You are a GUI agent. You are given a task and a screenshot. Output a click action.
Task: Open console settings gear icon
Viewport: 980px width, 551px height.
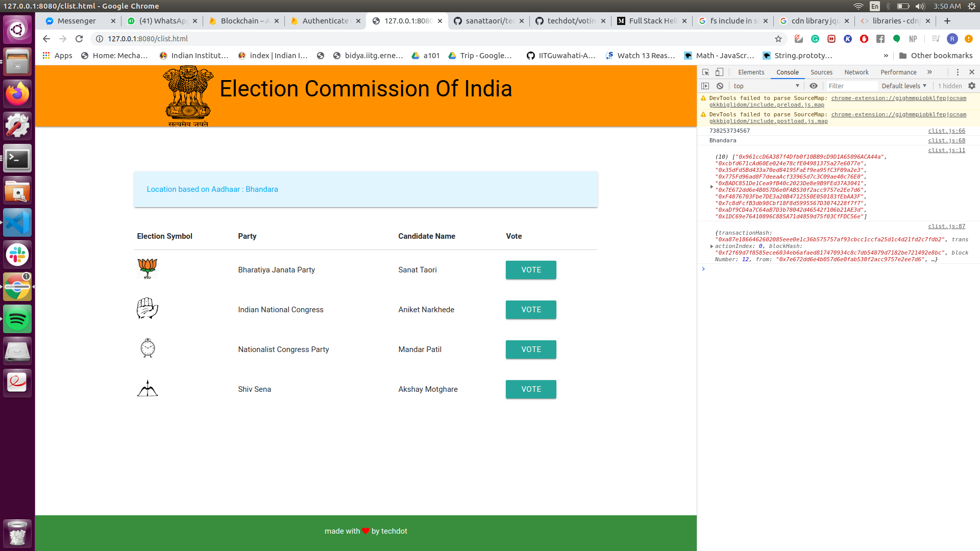(972, 86)
